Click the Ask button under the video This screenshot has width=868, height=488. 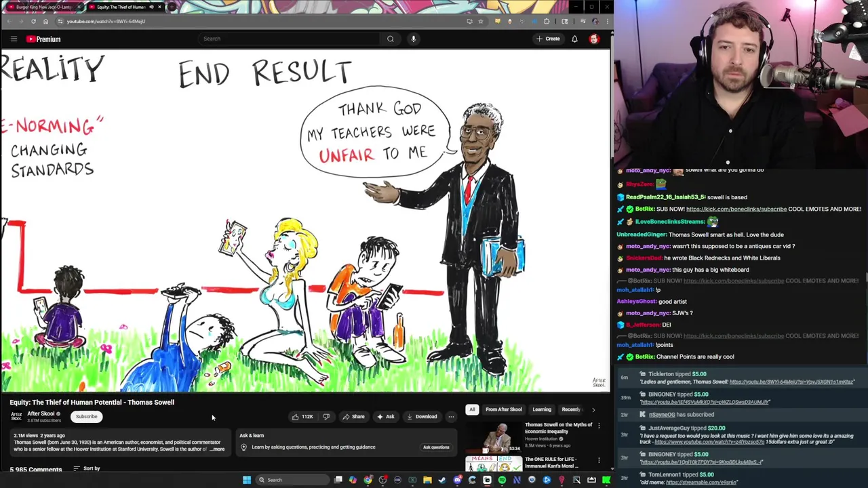pos(386,417)
